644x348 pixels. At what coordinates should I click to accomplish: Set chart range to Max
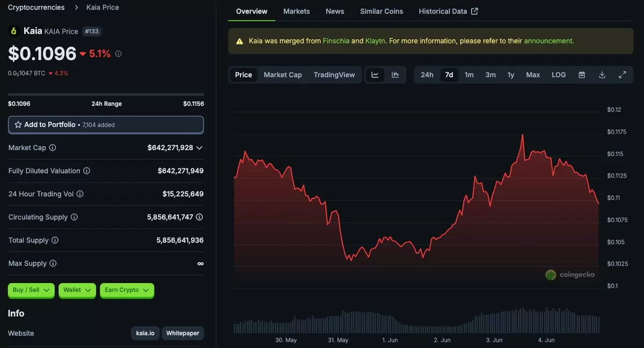(533, 75)
